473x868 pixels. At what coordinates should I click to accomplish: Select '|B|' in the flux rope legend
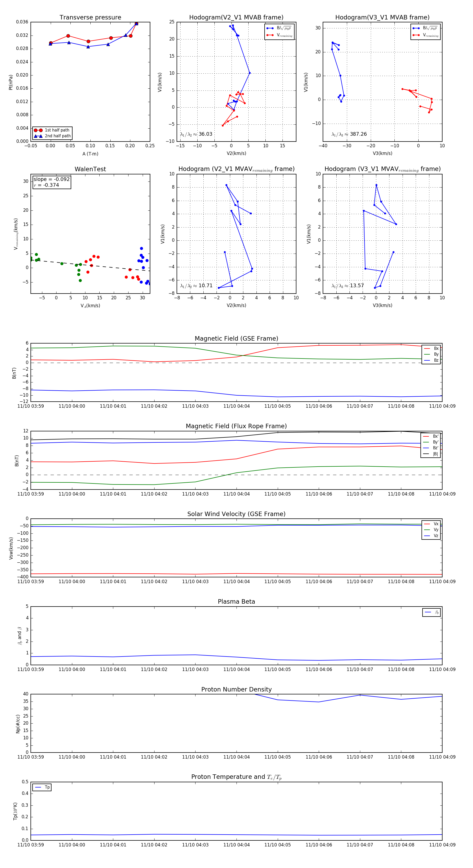(431, 454)
